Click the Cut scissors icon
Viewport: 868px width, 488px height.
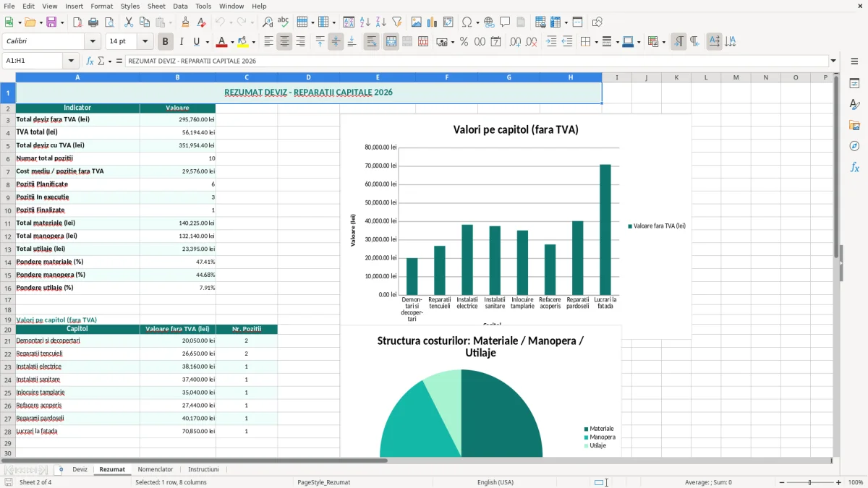[128, 22]
